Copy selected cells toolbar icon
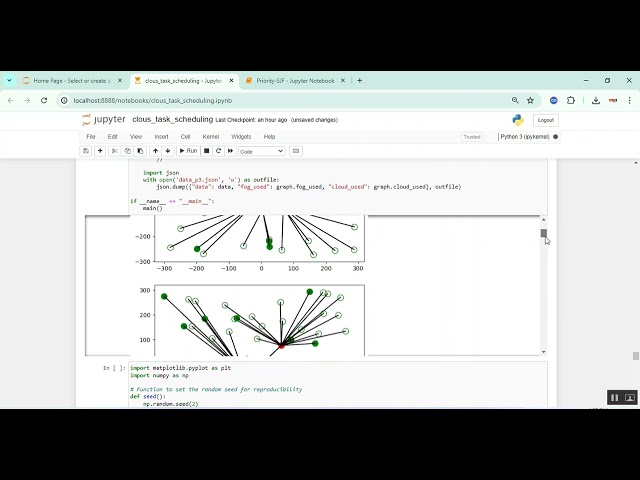 tap(127, 151)
